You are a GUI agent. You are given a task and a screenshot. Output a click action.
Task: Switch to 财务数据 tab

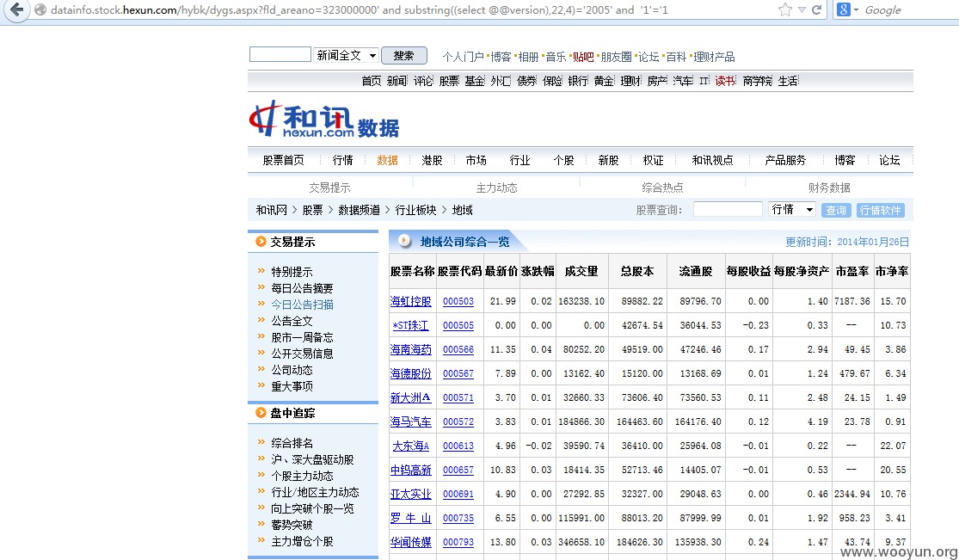coord(829,188)
